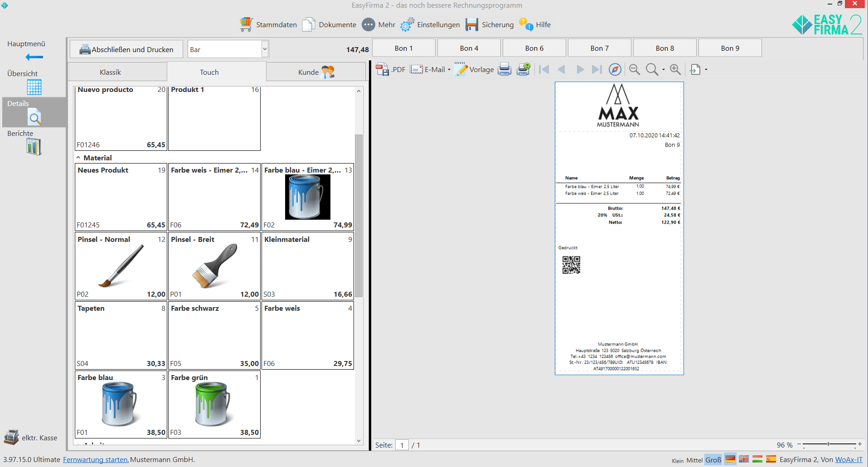Add Farbe blau - Eimer 2,5 product tile
868x467 pixels.
[x=308, y=197]
